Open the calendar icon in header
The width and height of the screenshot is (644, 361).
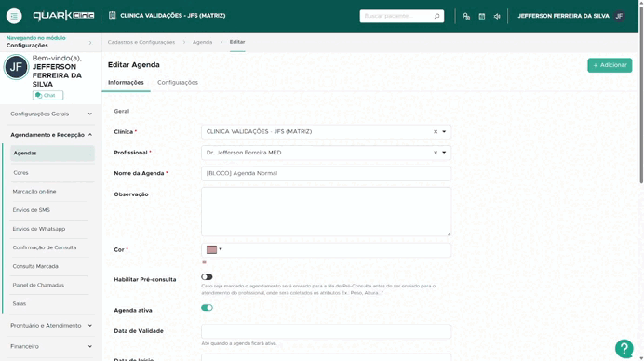482,17
